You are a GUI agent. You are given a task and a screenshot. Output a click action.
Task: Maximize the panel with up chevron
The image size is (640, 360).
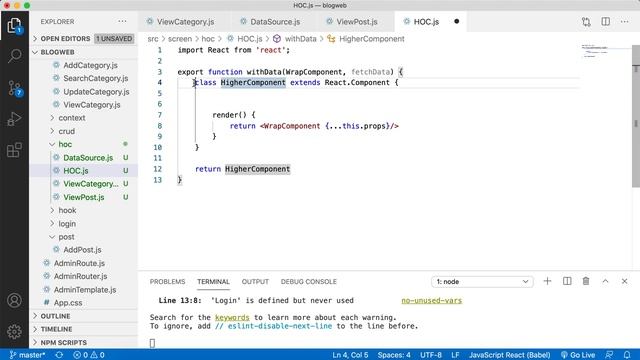[605, 281]
